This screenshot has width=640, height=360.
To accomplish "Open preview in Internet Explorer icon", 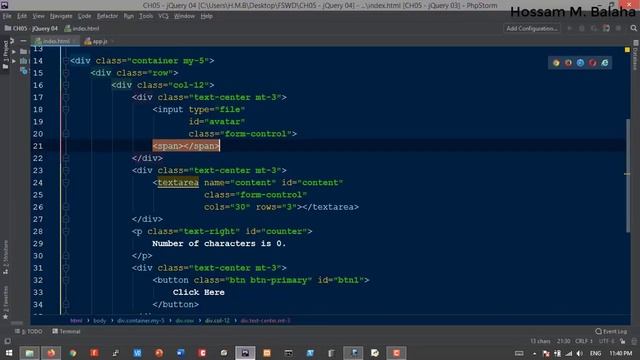I will click(605, 63).
